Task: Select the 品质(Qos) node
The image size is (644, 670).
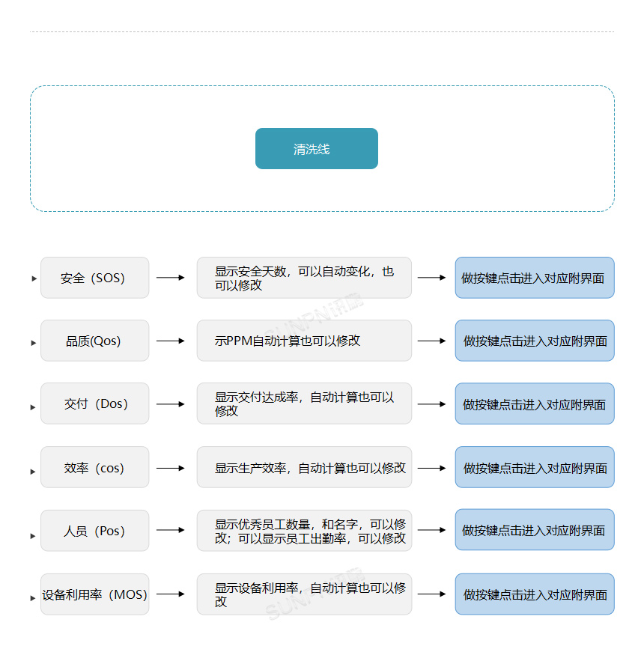Action: [x=94, y=340]
